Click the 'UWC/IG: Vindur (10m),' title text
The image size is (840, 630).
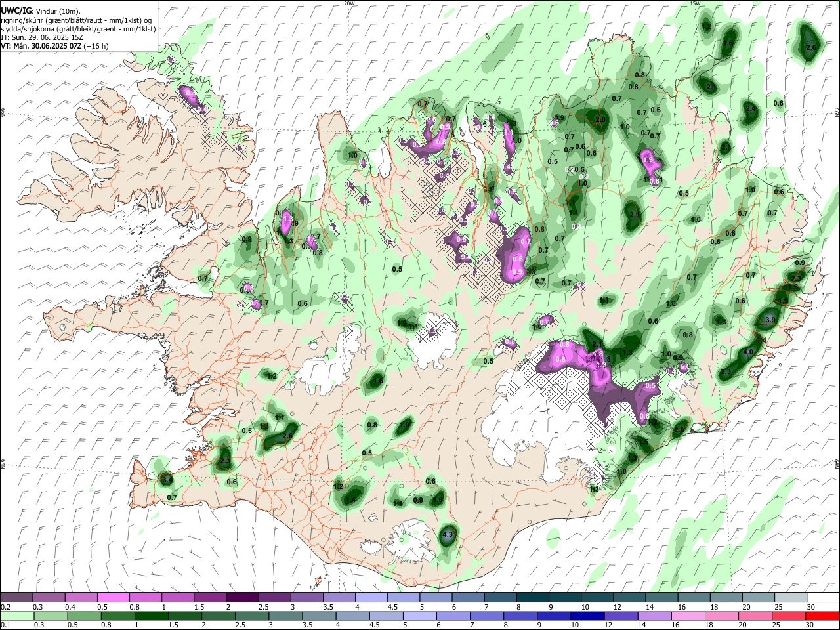pyautogui.click(x=40, y=11)
